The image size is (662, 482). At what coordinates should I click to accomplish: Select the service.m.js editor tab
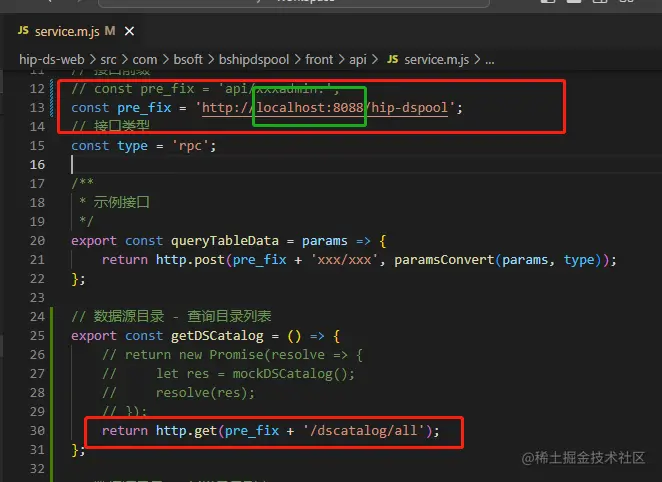76,31
